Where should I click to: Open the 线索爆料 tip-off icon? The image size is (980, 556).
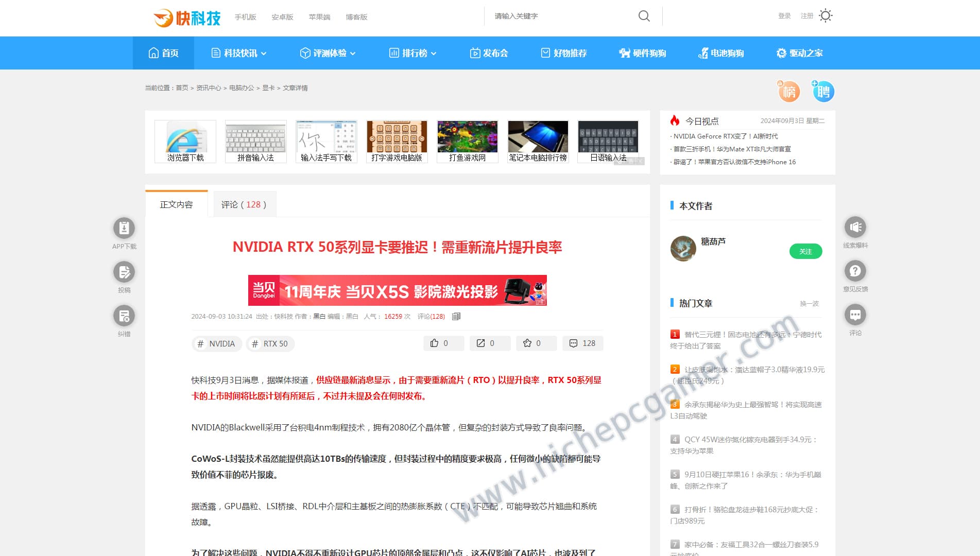point(855,227)
